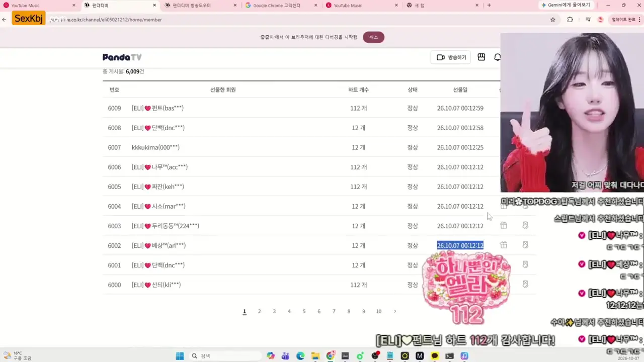Open the Chrome extensions puzzle icon

[570, 20]
